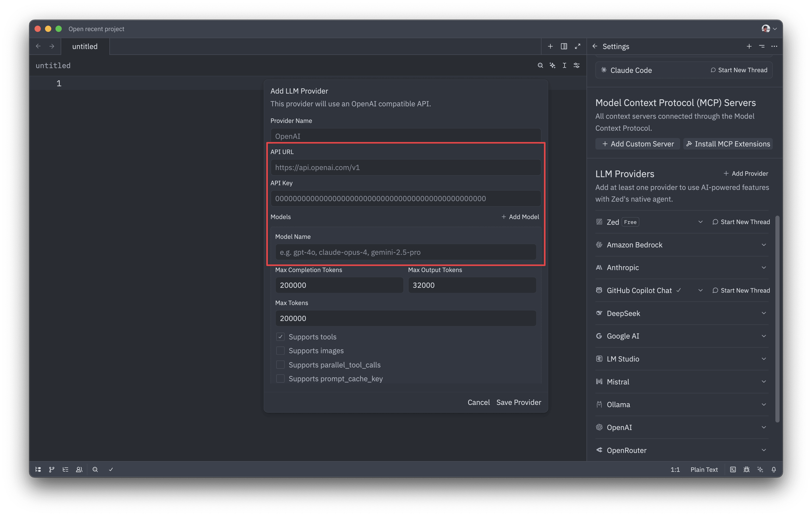
Task: Click the Settings panel vertical scrollbar
Action: pos(778,319)
